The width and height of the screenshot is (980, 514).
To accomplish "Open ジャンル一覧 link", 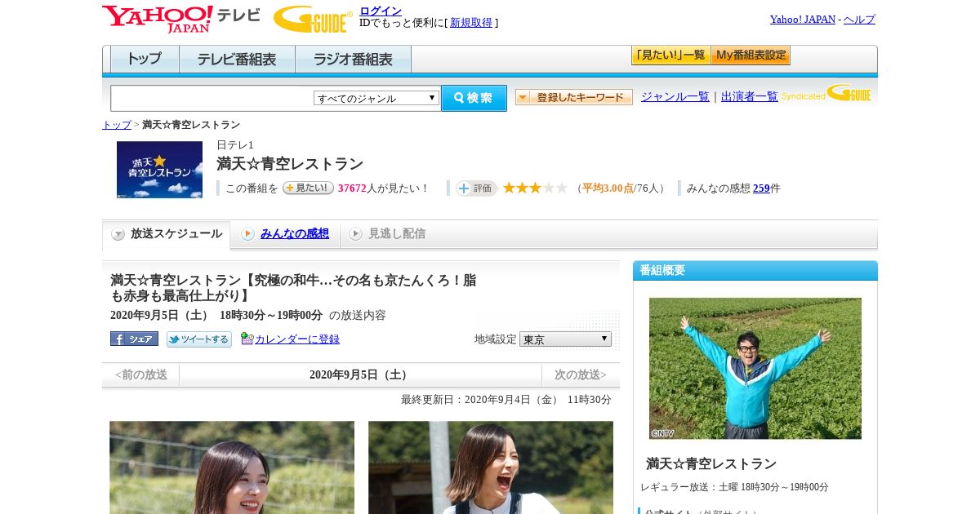I will (x=675, y=96).
